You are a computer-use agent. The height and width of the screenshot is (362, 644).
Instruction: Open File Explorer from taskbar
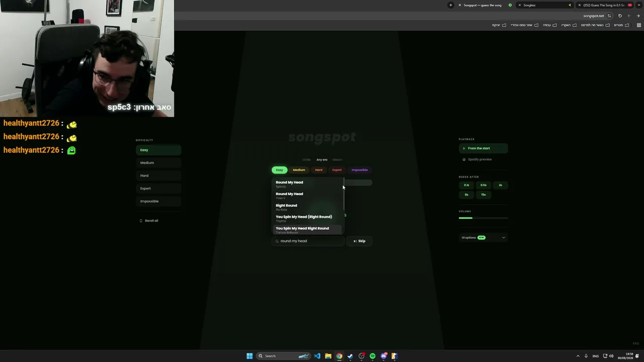tap(328, 356)
